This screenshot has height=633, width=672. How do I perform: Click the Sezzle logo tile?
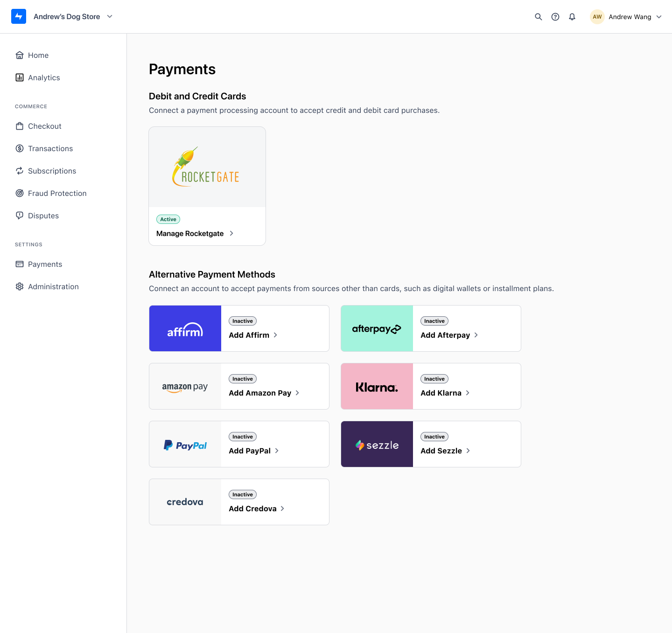(x=377, y=444)
